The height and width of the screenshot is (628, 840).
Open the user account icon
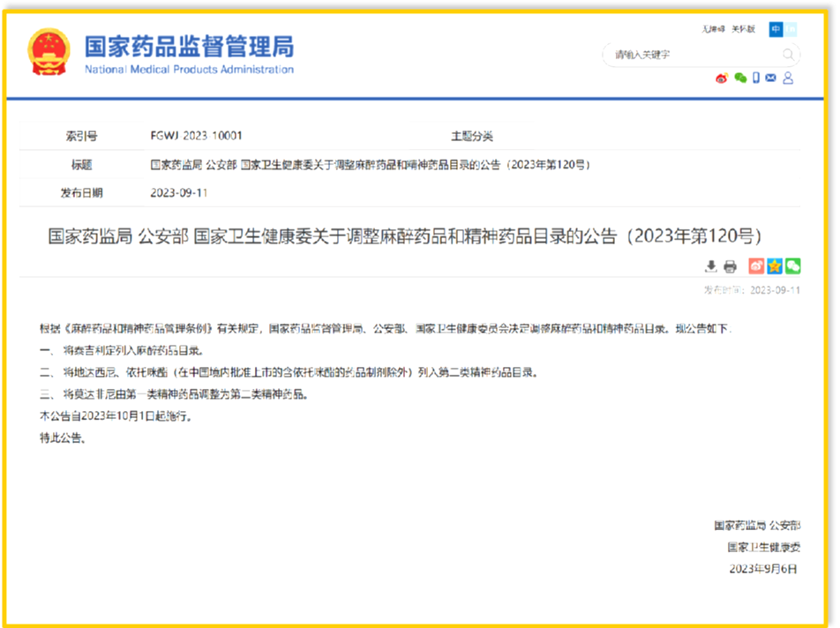788,78
